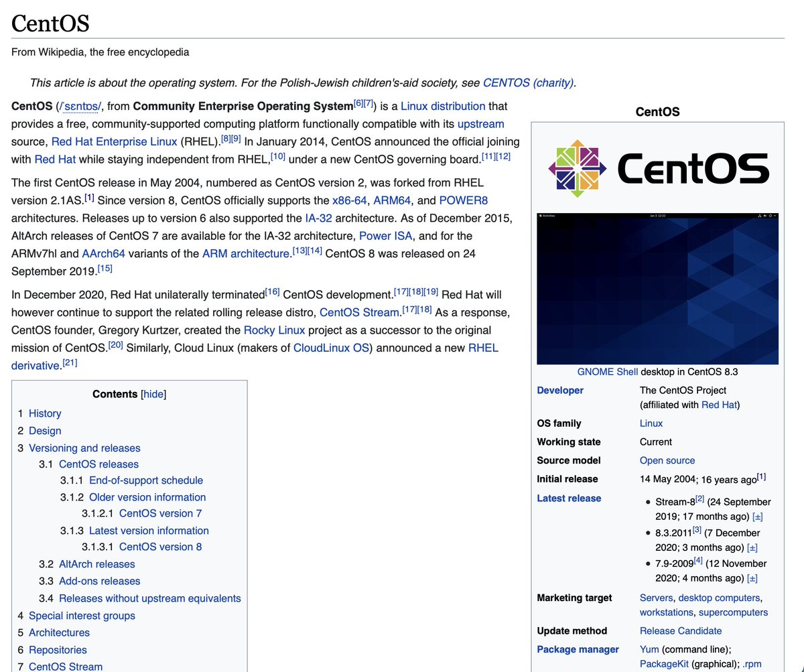The image size is (804, 672).
Task: Click the Developer infobox label link
Action: tap(560, 391)
